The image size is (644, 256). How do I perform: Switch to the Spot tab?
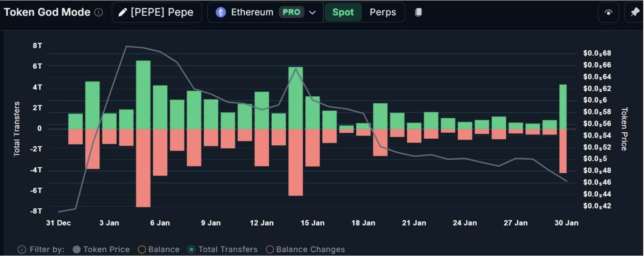(x=343, y=12)
